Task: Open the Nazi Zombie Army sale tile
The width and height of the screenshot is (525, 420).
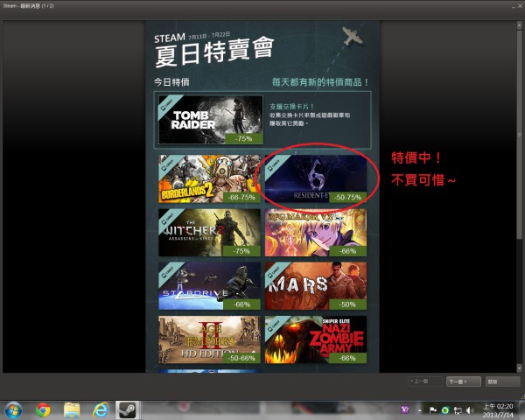Action: (316, 339)
